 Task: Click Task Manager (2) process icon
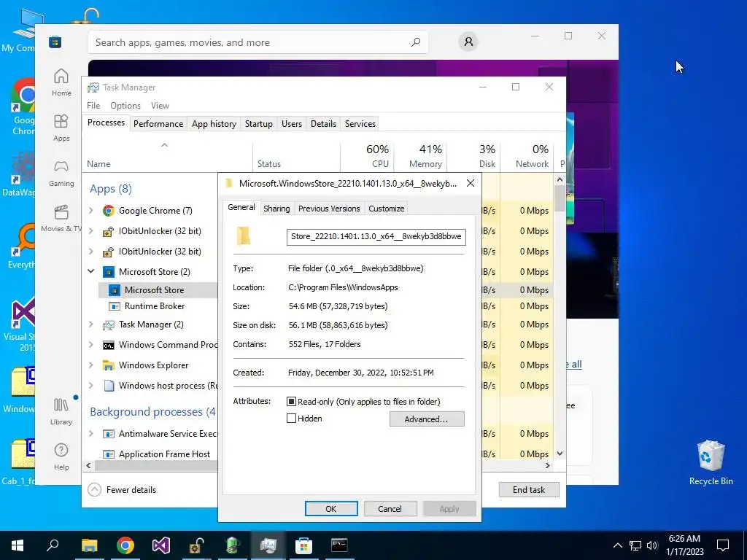(109, 324)
